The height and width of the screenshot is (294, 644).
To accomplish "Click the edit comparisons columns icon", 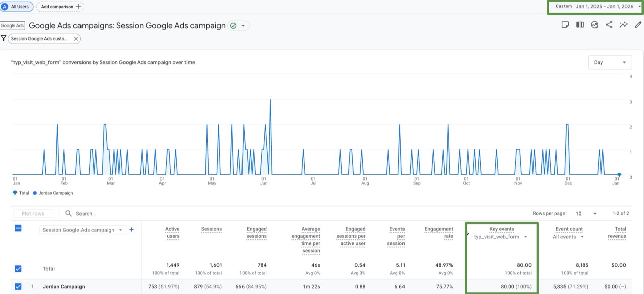I will click(x=580, y=24).
